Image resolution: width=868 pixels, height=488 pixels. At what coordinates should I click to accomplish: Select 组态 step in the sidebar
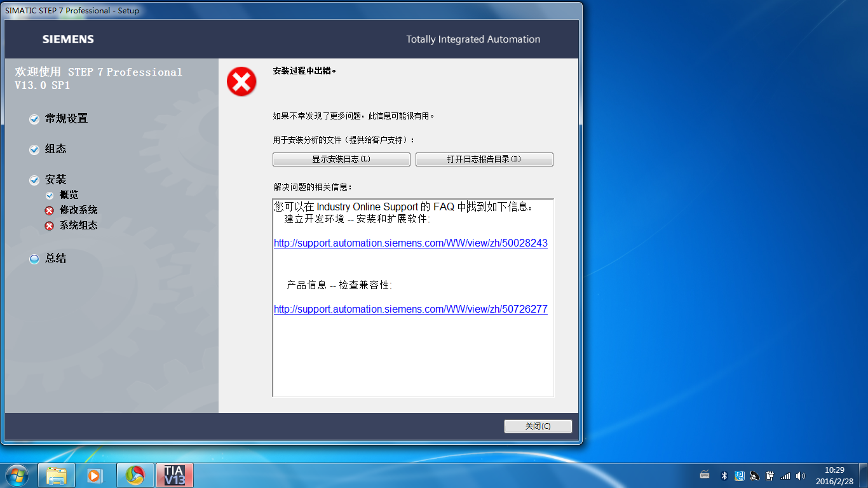(x=56, y=149)
